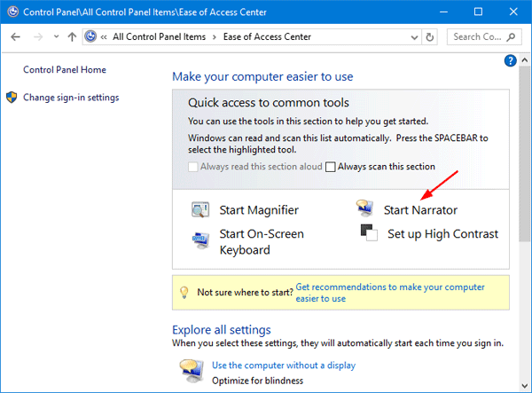Click the High Contrast icon
The image size is (532, 393).
click(x=369, y=233)
